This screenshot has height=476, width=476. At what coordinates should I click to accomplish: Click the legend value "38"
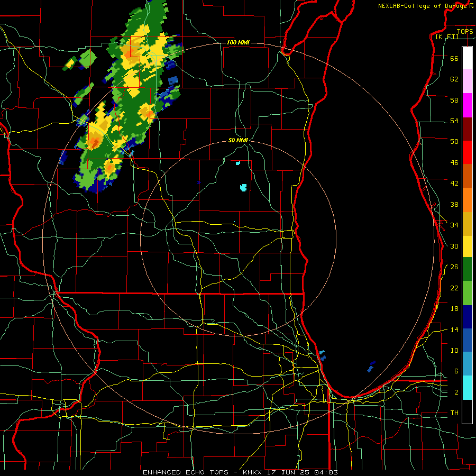(454, 204)
